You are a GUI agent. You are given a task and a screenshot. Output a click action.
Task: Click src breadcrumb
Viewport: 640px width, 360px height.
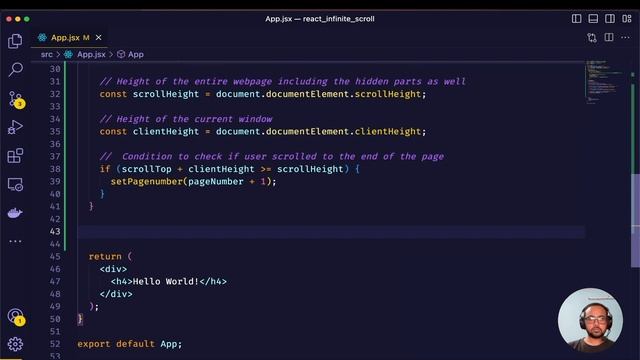(x=47, y=54)
